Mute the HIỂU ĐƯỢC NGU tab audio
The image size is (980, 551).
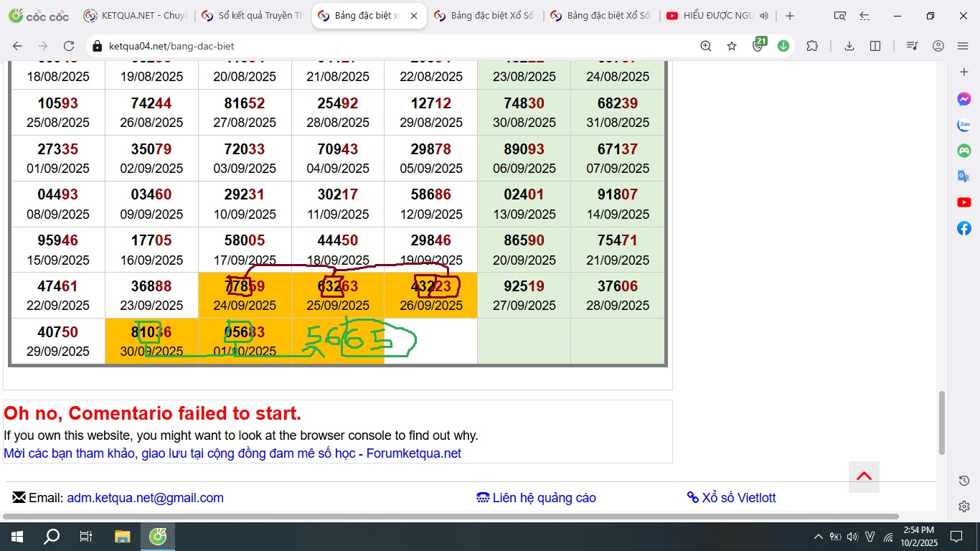764,16
